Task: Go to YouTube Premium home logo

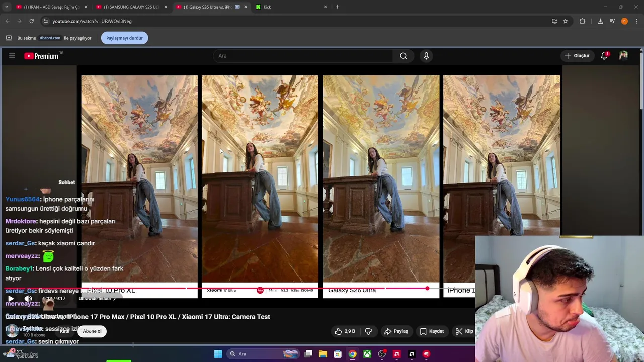Action: point(41,56)
